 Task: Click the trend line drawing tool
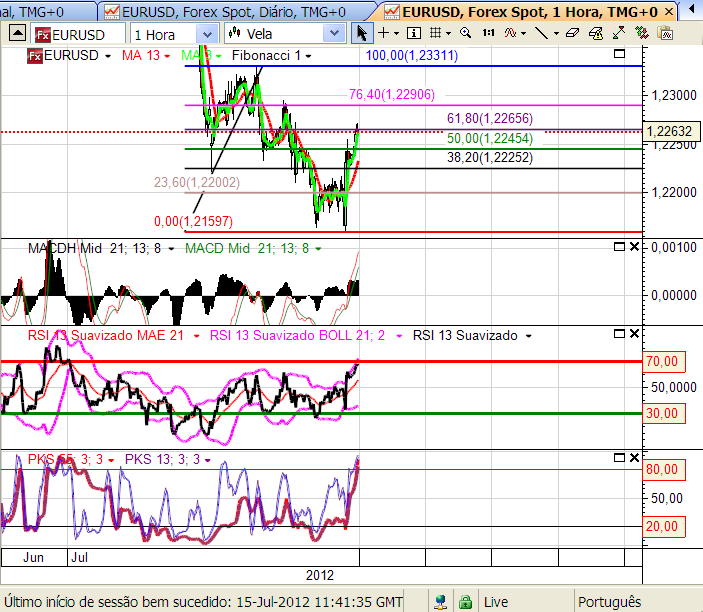coord(541,33)
